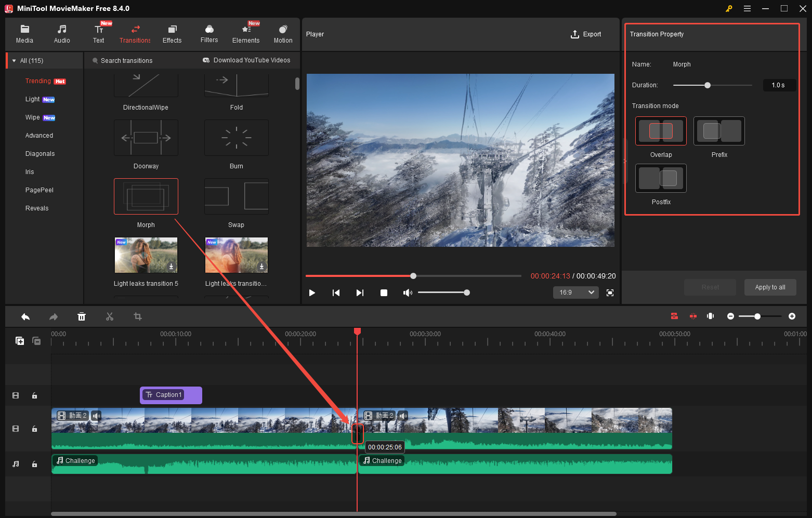Open the hamburger menu
Screen dimensions: 812x518
tap(747, 8)
